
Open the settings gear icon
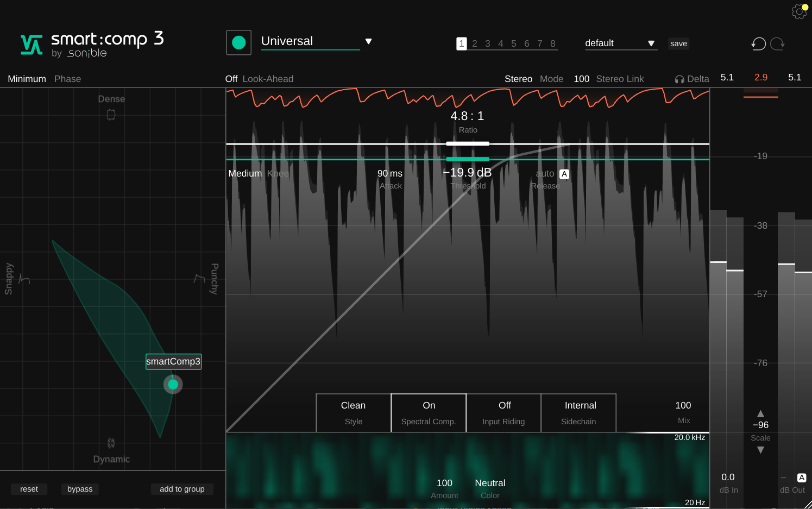tap(799, 11)
